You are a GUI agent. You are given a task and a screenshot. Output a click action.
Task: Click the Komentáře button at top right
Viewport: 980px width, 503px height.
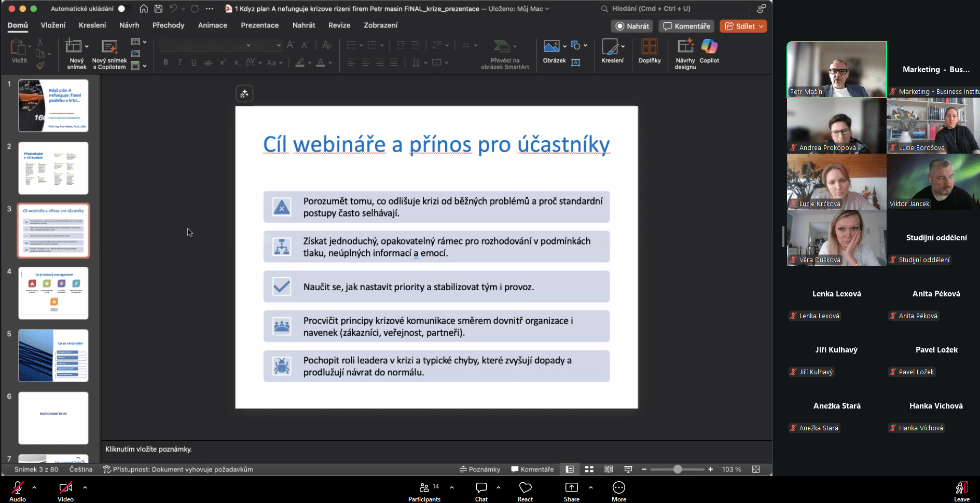[686, 26]
